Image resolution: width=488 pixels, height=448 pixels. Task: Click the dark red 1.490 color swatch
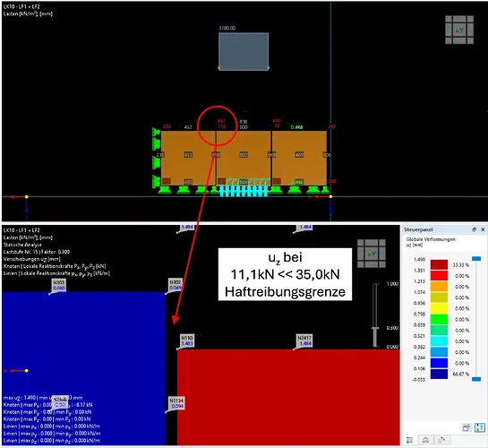point(439,264)
